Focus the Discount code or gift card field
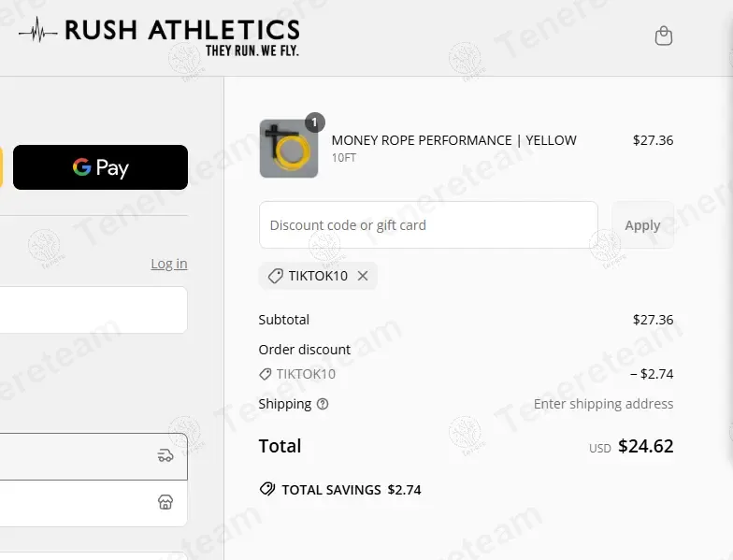 pos(428,225)
